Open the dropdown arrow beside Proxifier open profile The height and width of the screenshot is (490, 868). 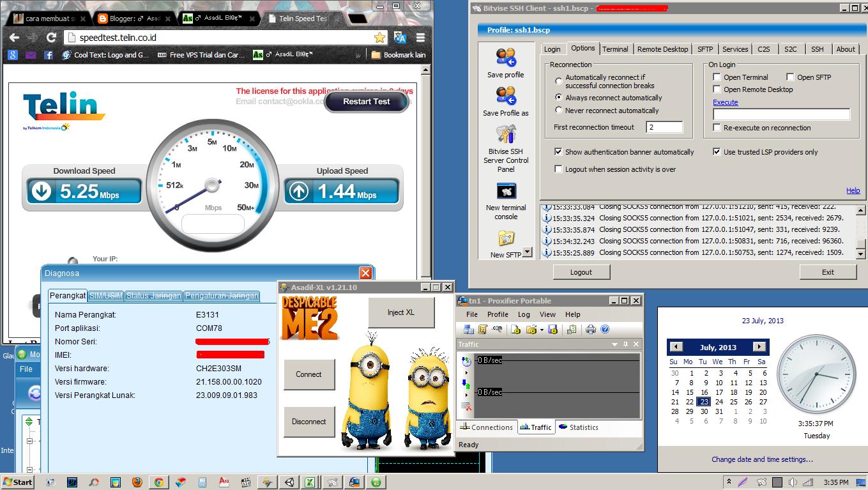point(542,330)
